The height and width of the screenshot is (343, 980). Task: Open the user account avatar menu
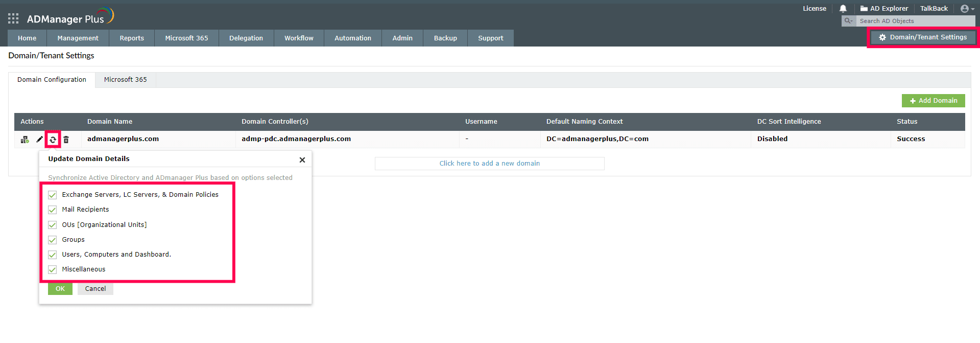[967, 9]
